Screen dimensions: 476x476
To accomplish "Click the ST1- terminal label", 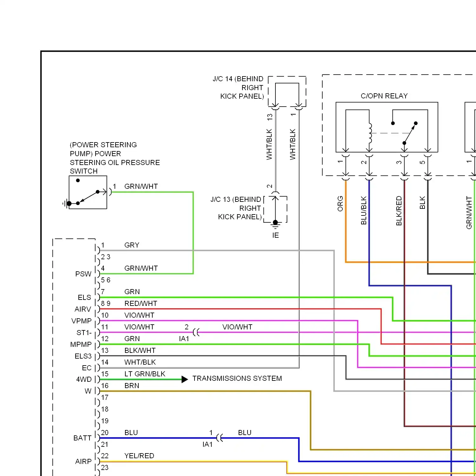I will (x=84, y=333).
